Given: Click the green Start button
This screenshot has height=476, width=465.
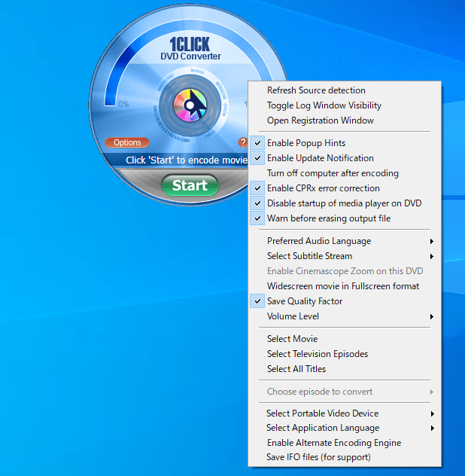Looking at the screenshot, I should coord(190,185).
